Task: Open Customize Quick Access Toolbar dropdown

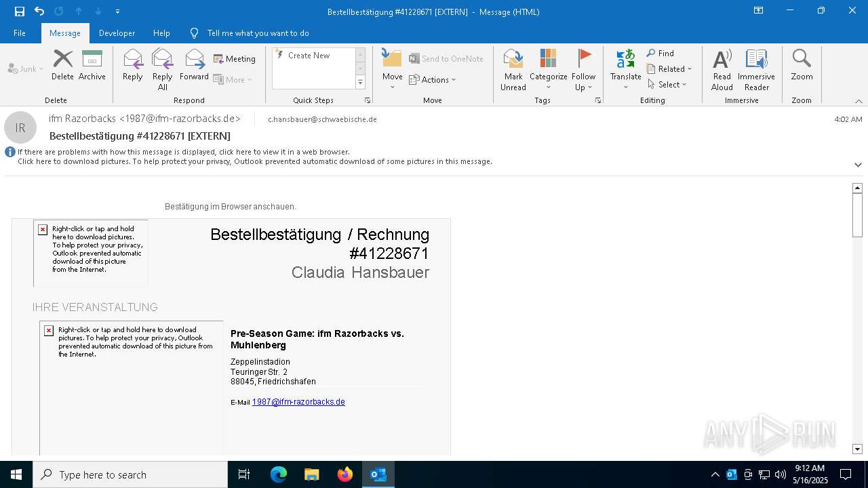Action: coord(118,12)
